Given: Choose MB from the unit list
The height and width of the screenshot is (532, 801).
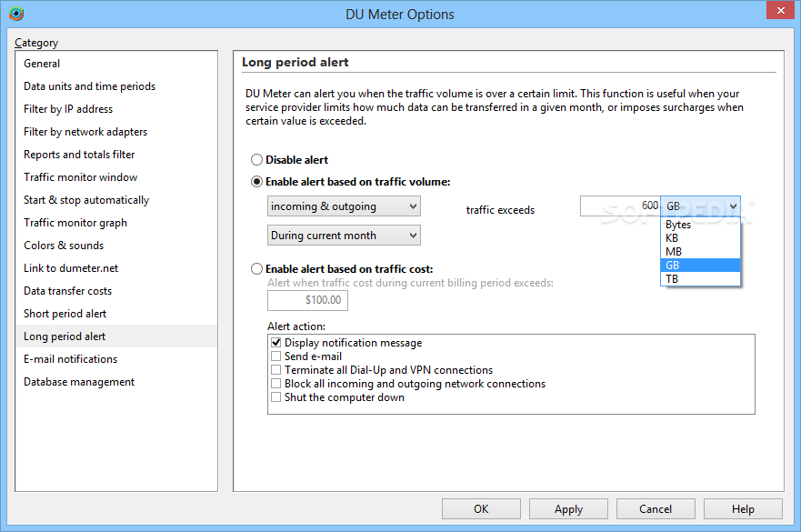Looking at the screenshot, I should [700, 251].
